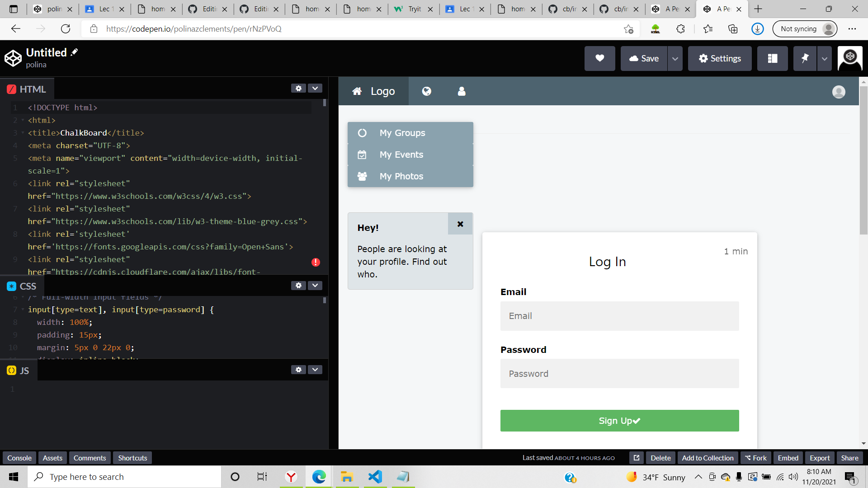Screen dimensions: 868x488
Task: Toggle editor pinning with the pin icon
Action: [x=805, y=58]
